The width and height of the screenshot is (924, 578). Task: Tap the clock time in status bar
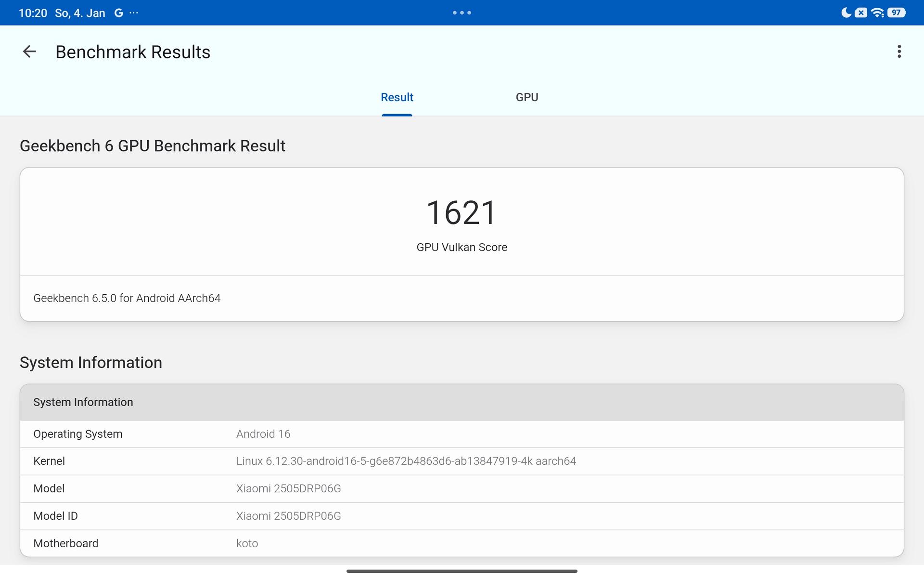click(x=33, y=13)
